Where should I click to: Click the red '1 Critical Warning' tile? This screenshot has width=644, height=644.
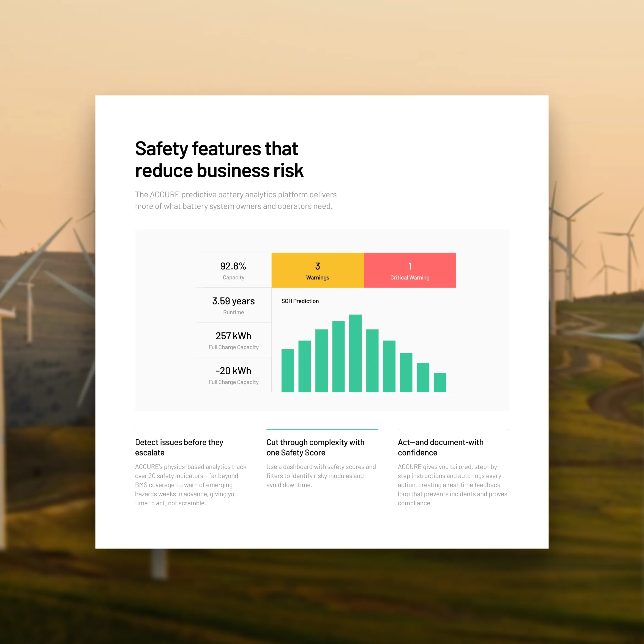tap(410, 270)
